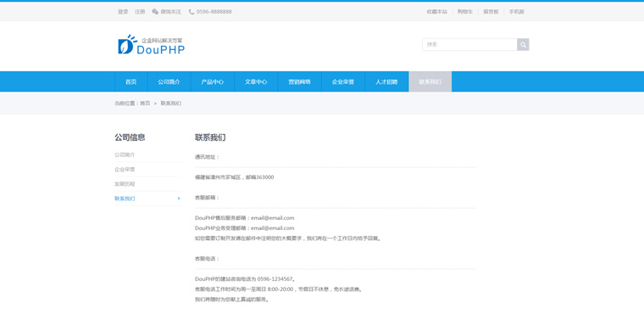Screen dimensions: 644x314
Task: Select 发展历程 in sidebar menu
Action: (125, 184)
